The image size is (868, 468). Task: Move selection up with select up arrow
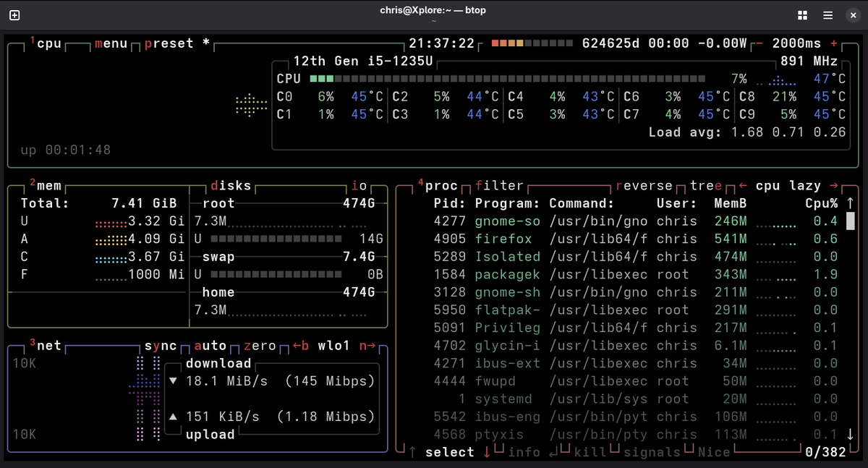pyautogui.click(x=412, y=452)
